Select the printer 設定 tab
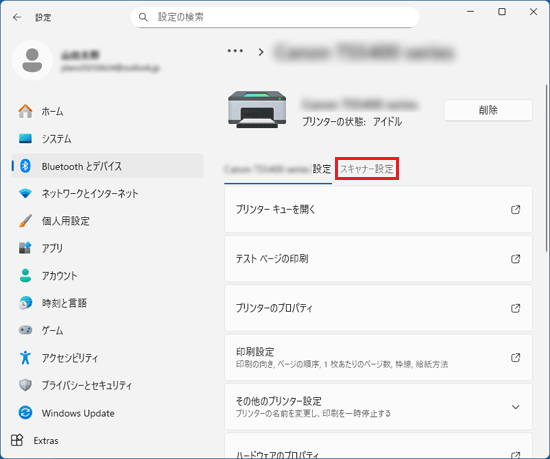 (278, 169)
